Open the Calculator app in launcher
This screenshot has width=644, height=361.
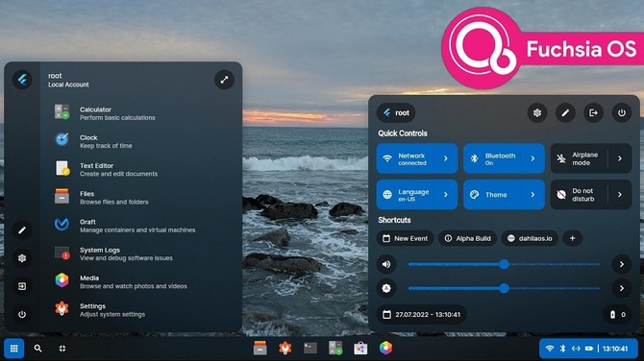(x=141, y=113)
